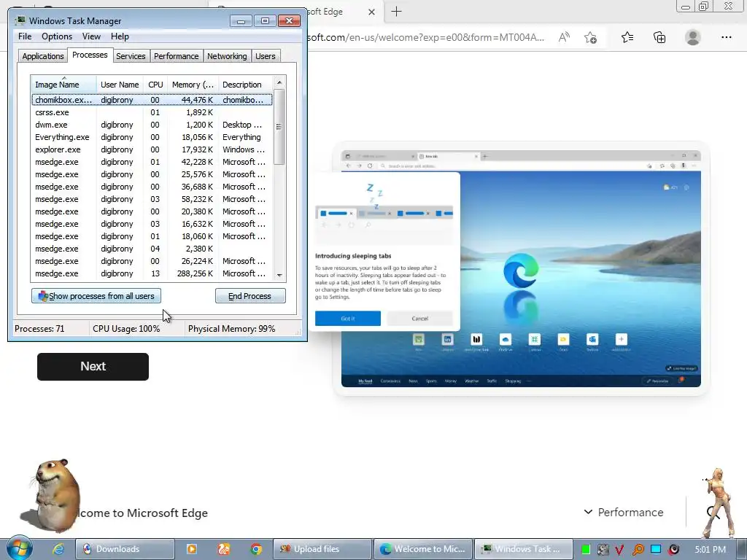Switch to Welcome to Microsoft Edge taskbar button
Screen dimensions: 747x560
click(423, 549)
